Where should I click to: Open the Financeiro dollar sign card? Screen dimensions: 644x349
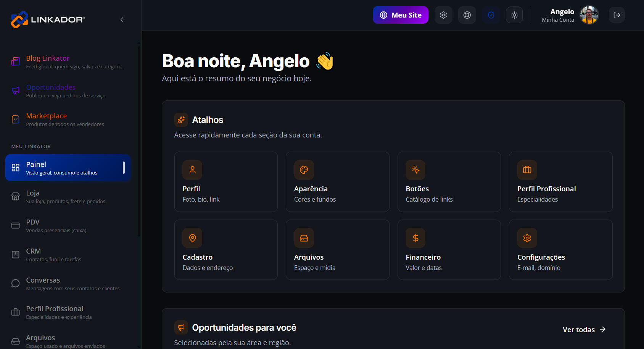[449, 250]
